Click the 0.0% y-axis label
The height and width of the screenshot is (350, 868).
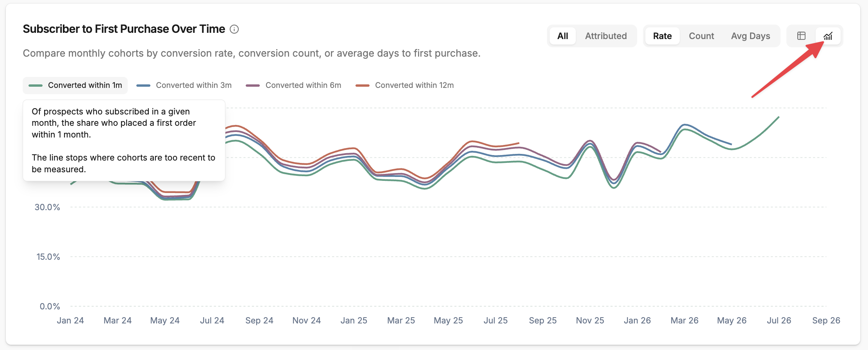pos(50,306)
